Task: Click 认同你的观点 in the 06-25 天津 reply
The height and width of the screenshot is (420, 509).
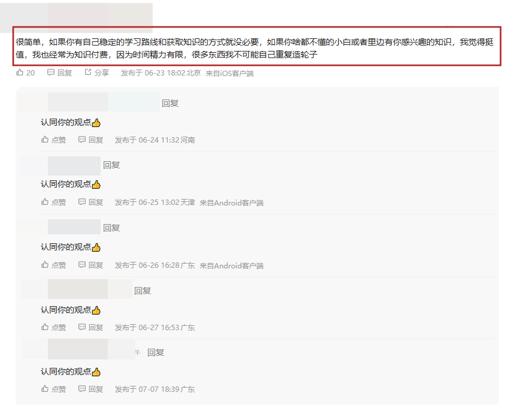Action: [66, 184]
